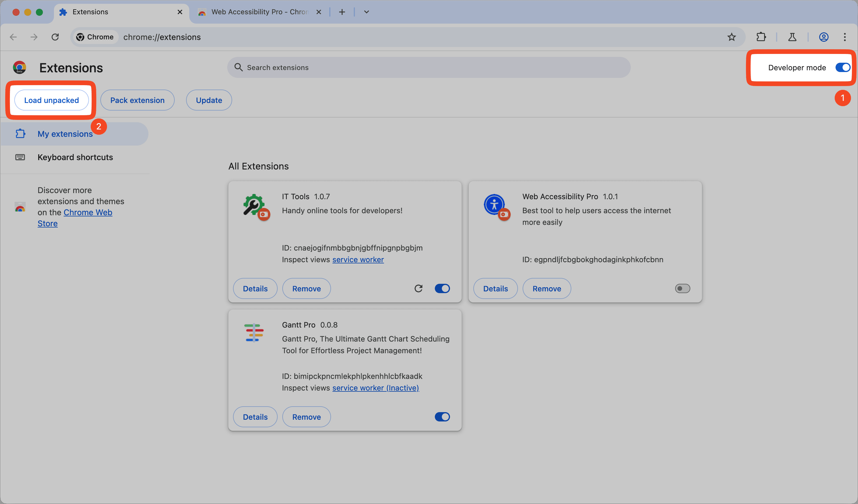Click the Gantt Pro 0.0.8 title
This screenshot has width=858, height=504.
tap(310, 325)
